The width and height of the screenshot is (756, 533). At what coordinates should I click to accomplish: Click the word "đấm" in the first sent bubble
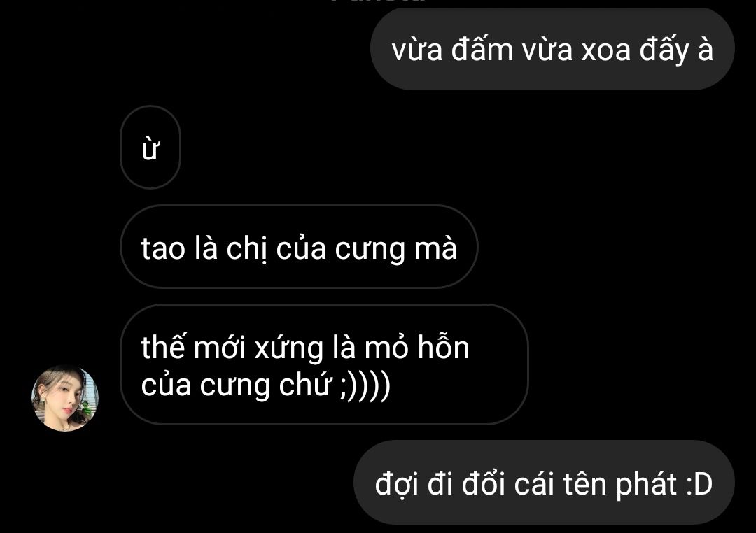coord(482,49)
